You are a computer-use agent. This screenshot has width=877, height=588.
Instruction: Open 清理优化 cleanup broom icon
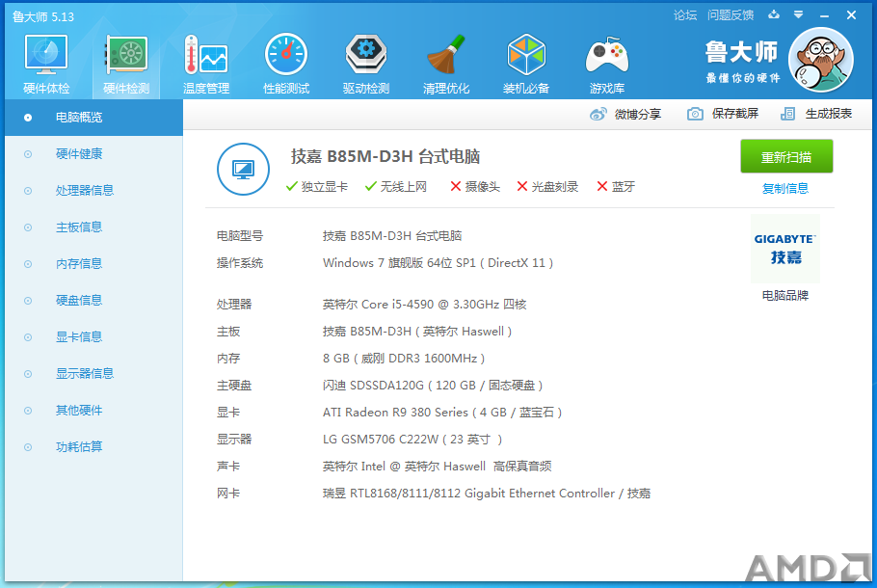click(446, 64)
